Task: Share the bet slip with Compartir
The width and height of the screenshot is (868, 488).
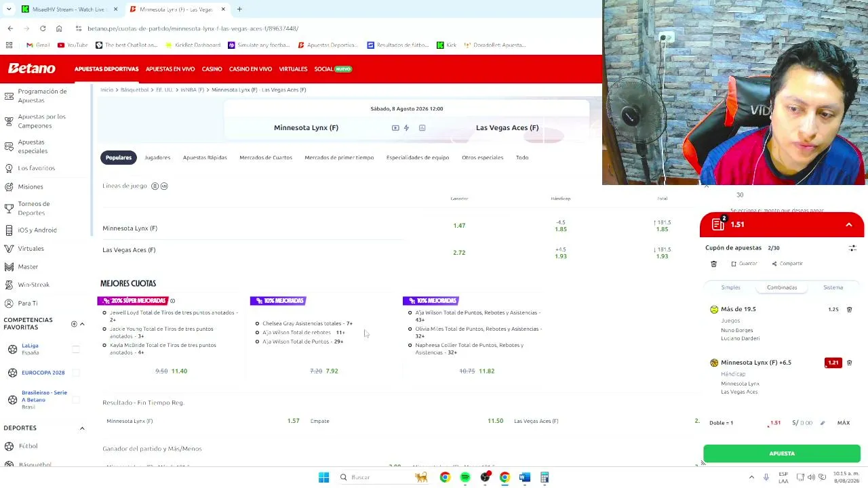Action: (x=787, y=264)
